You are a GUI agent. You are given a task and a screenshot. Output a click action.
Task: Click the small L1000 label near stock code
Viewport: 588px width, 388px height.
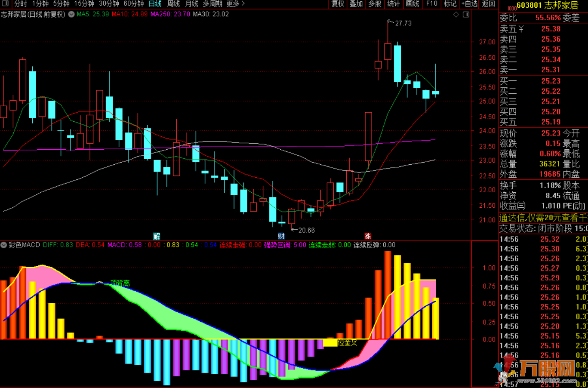[511, 8]
